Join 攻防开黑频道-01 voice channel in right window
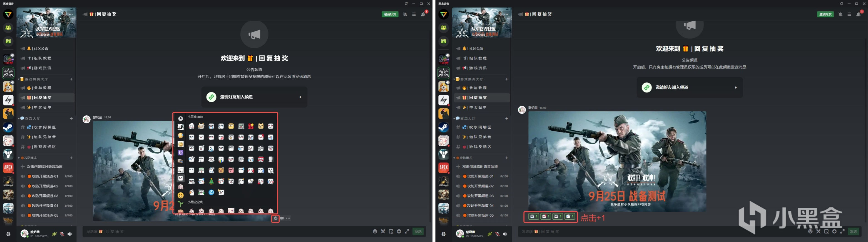Image resolution: width=868 pixels, height=242 pixels. (x=482, y=176)
